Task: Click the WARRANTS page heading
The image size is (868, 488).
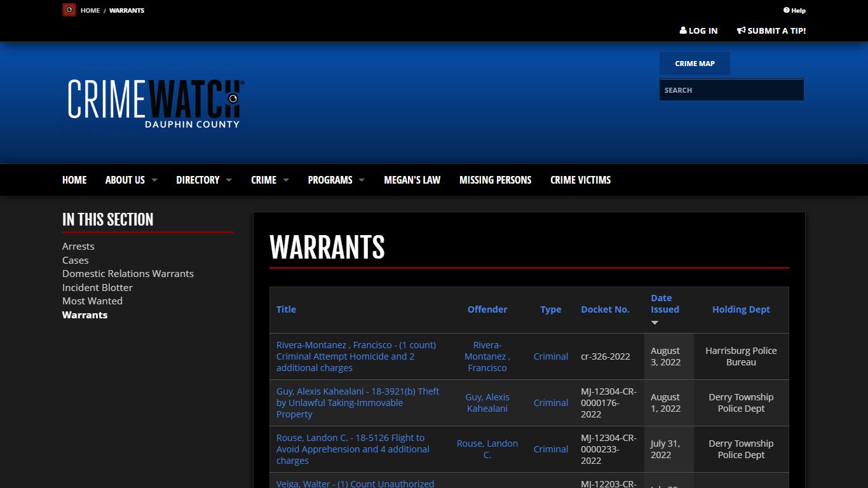Action: coord(327,247)
